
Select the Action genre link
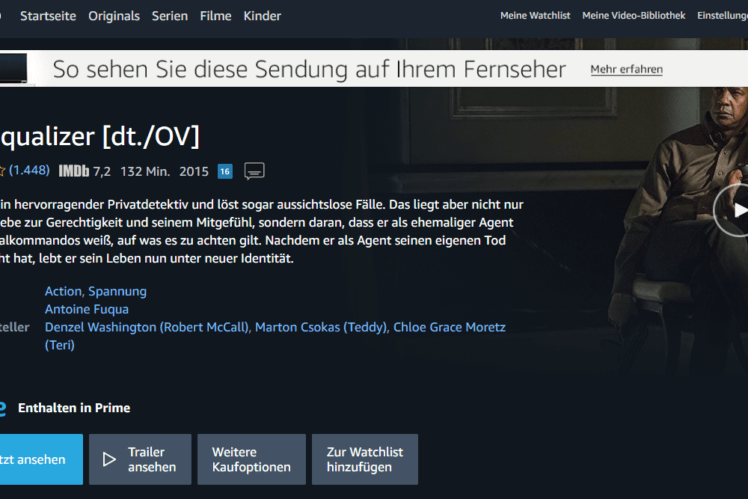(63, 291)
